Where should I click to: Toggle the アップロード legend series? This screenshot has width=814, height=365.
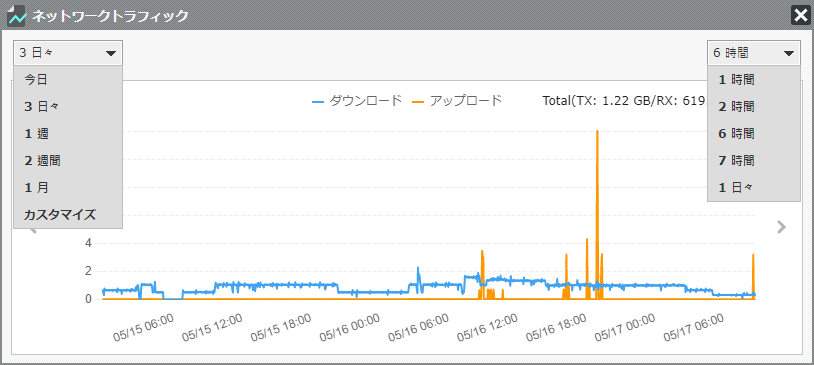457,101
